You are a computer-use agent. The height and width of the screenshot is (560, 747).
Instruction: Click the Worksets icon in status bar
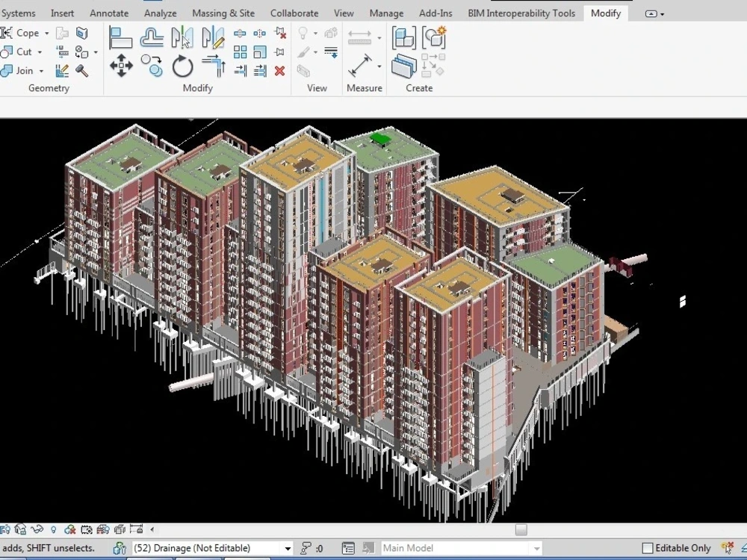click(x=120, y=548)
